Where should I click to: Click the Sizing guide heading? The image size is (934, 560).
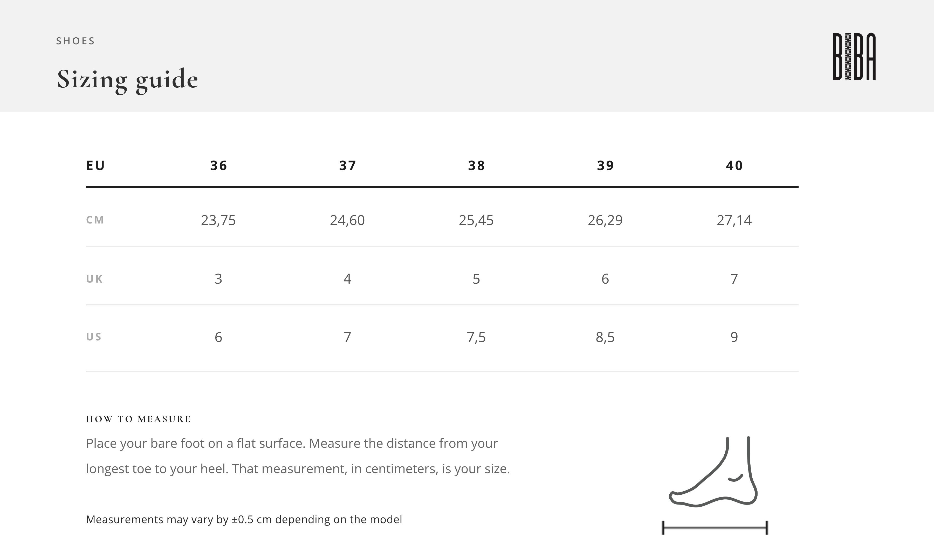tap(127, 80)
